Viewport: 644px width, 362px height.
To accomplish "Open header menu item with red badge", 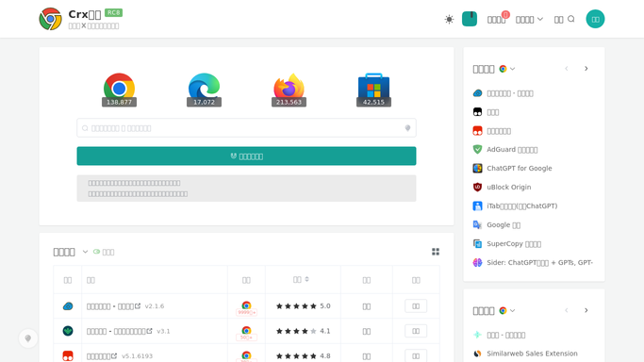I will tap(498, 19).
